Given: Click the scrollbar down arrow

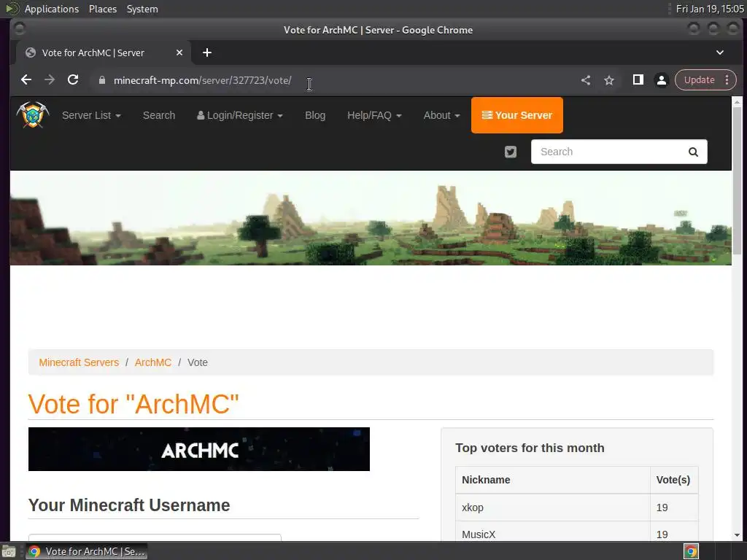Looking at the screenshot, I should [x=737, y=535].
